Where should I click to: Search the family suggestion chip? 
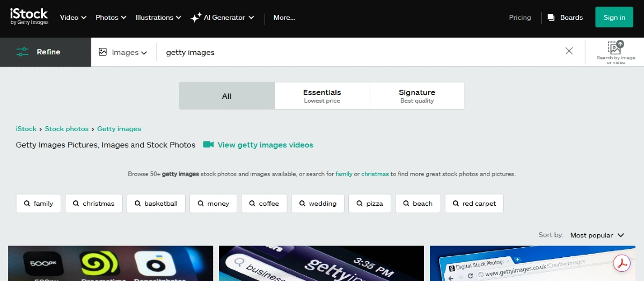coord(39,204)
